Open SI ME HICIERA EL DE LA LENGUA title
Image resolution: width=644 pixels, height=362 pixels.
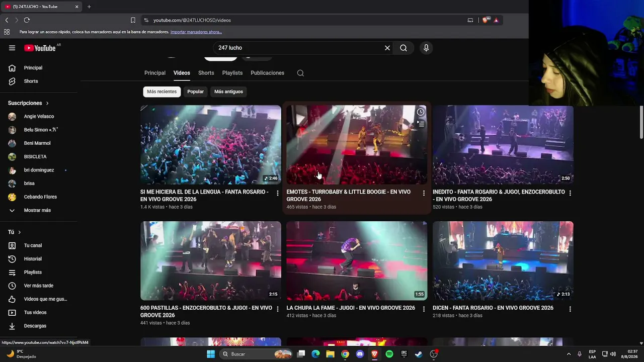(204, 196)
